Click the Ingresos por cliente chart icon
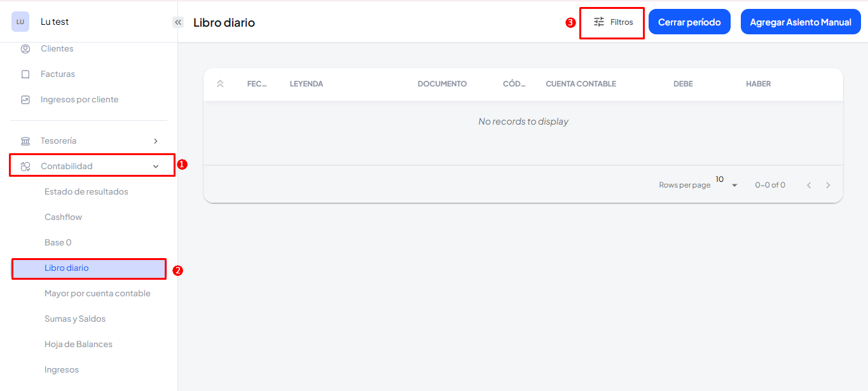Screen dimensions: 868x391 pos(25,100)
